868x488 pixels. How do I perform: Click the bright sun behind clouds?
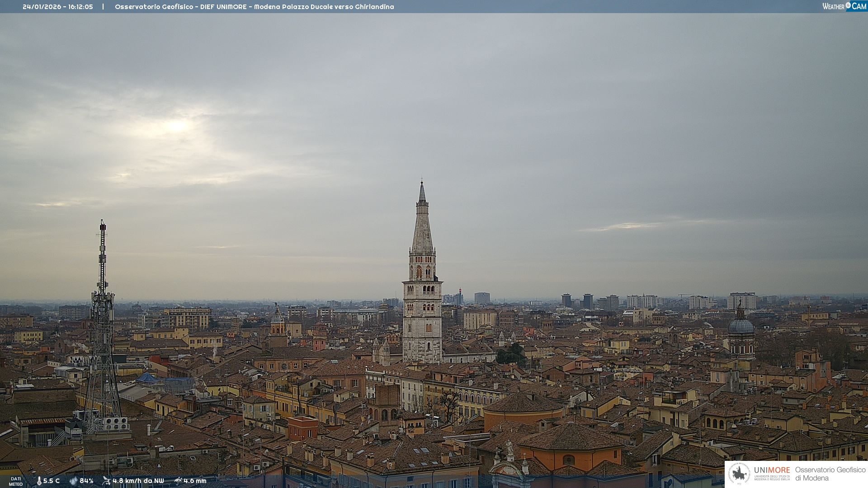[176, 126]
